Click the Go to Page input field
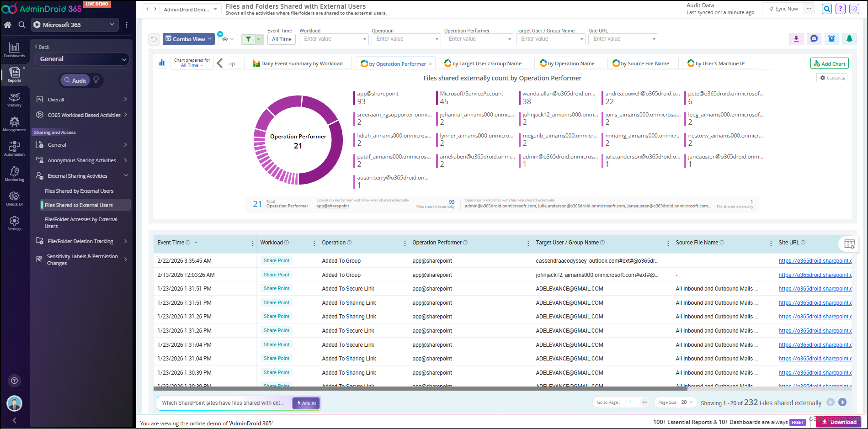868x429 pixels. 631,402
